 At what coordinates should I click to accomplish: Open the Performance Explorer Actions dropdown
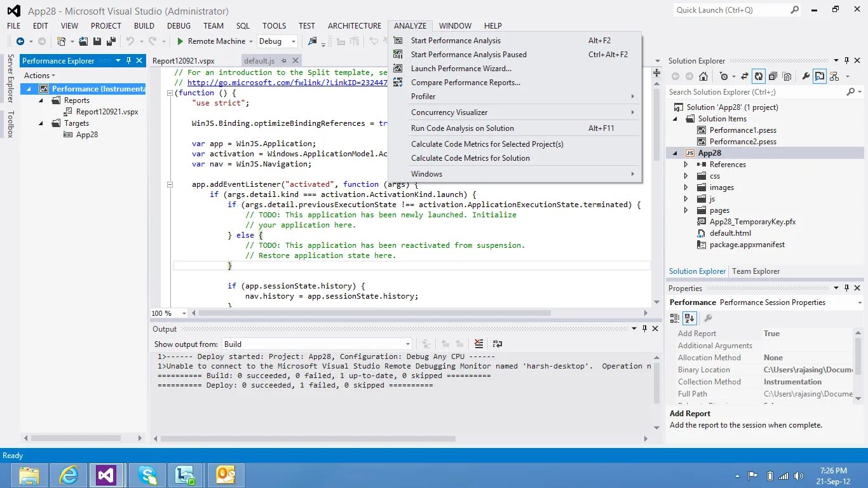coord(39,76)
